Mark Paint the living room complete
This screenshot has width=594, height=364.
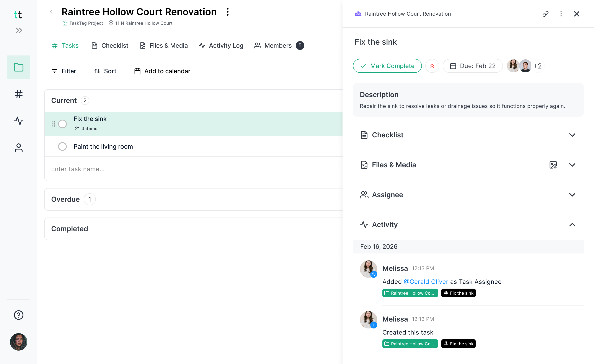point(62,146)
